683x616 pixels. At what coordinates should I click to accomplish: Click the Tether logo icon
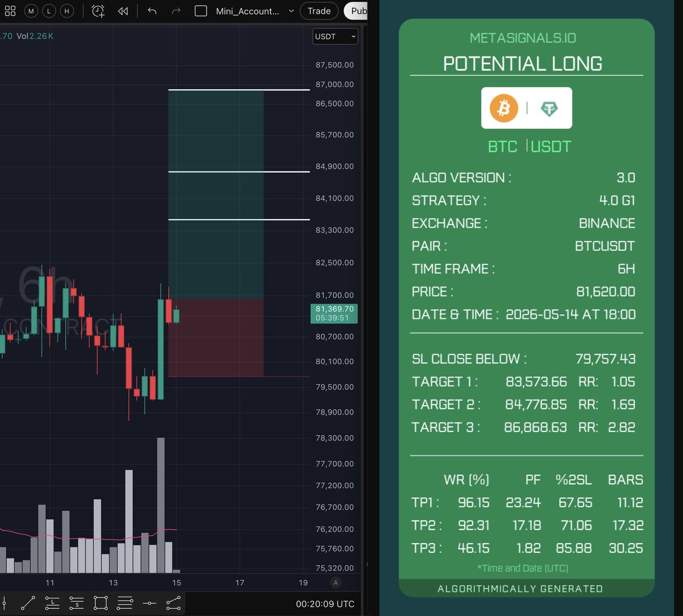tap(549, 108)
